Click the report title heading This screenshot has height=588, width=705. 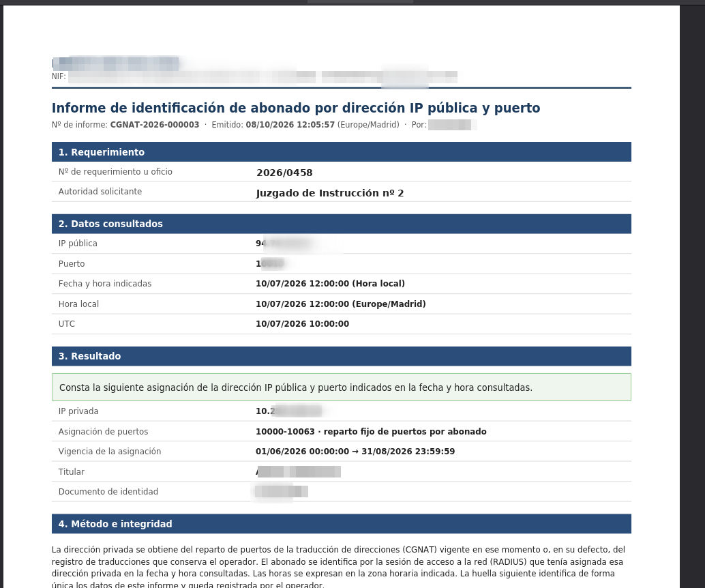point(296,108)
